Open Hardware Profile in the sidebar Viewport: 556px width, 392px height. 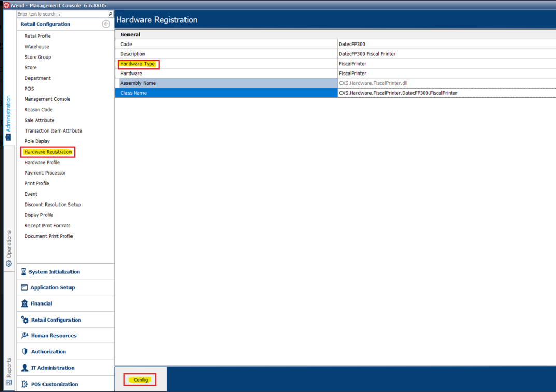[x=42, y=163]
